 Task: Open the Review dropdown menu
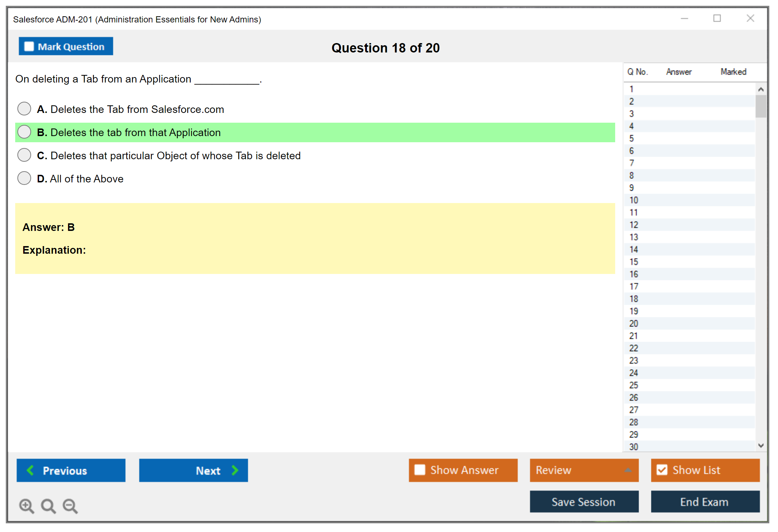628,470
